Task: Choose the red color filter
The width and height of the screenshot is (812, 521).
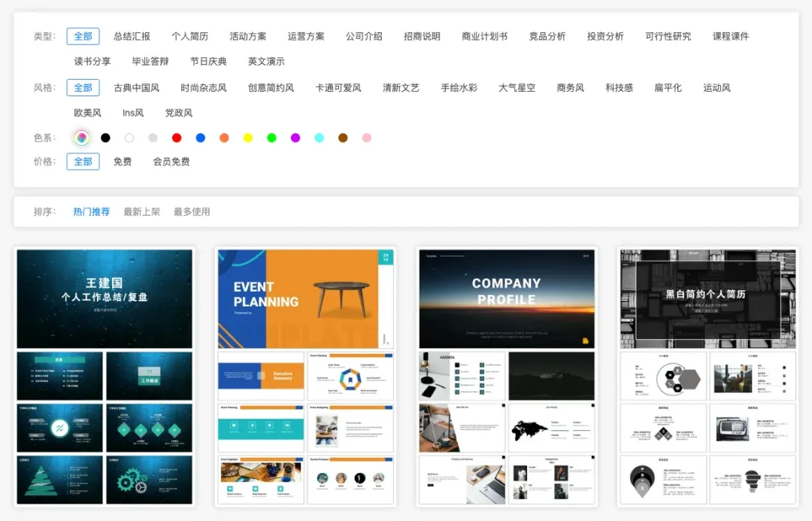Action: [177, 138]
